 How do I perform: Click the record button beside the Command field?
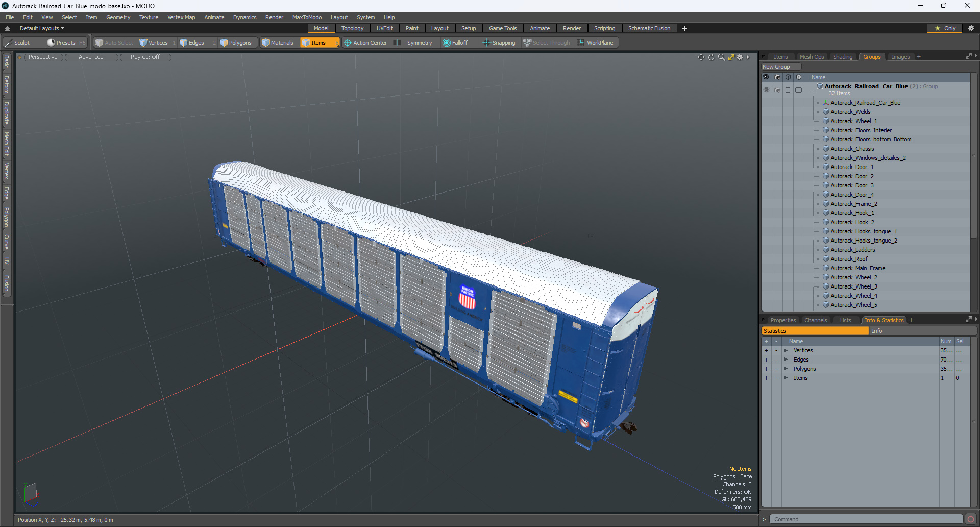tap(971, 519)
